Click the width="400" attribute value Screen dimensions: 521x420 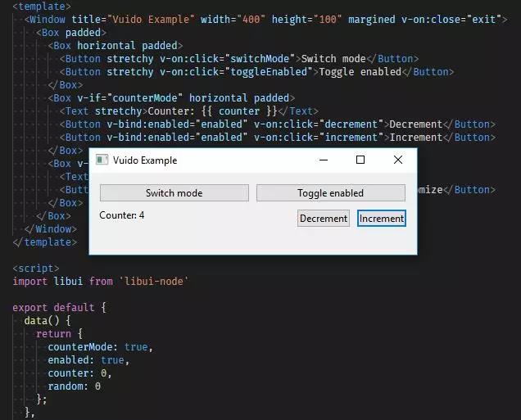point(251,20)
